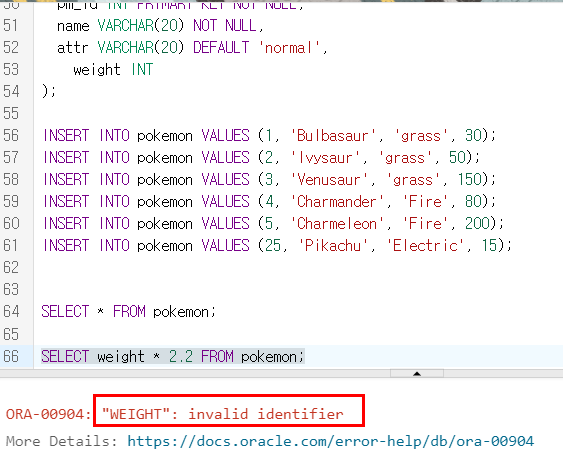
Task: Click the 'Electric' string literal
Action: [425, 246]
